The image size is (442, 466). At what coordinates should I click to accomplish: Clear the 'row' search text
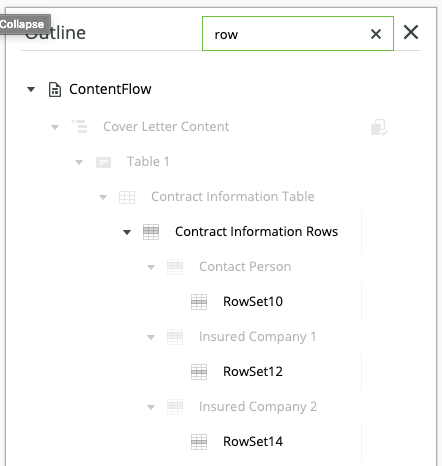(376, 34)
